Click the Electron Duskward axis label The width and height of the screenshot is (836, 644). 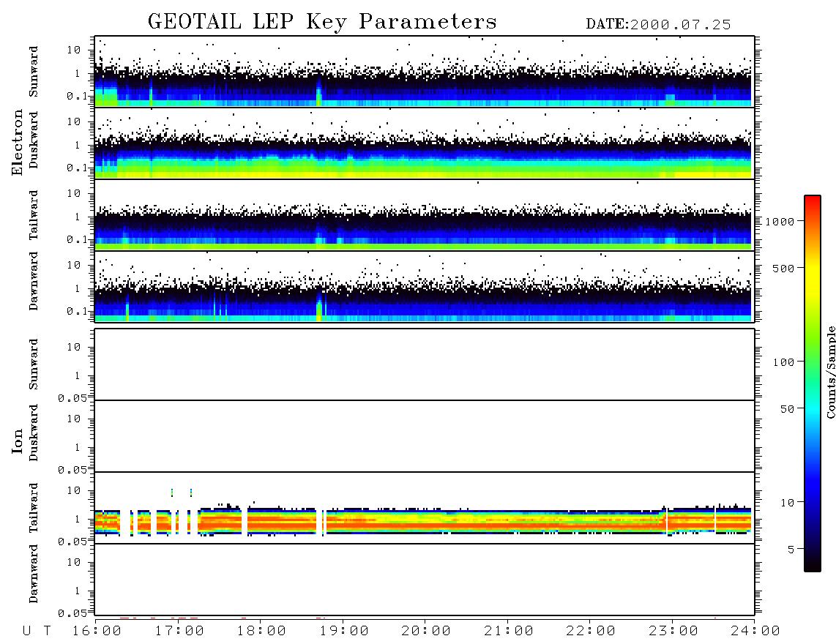(x=34, y=140)
